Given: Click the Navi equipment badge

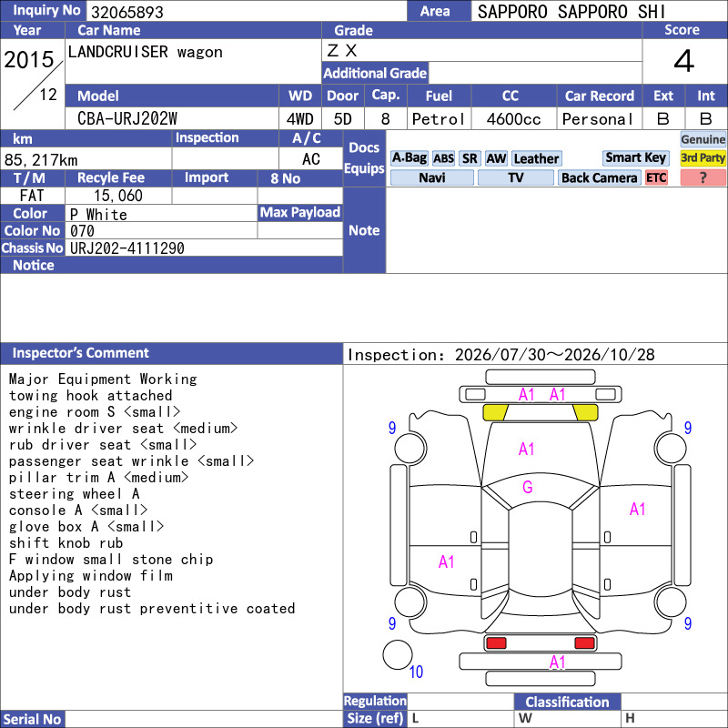Looking at the screenshot, I should point(431,177).
